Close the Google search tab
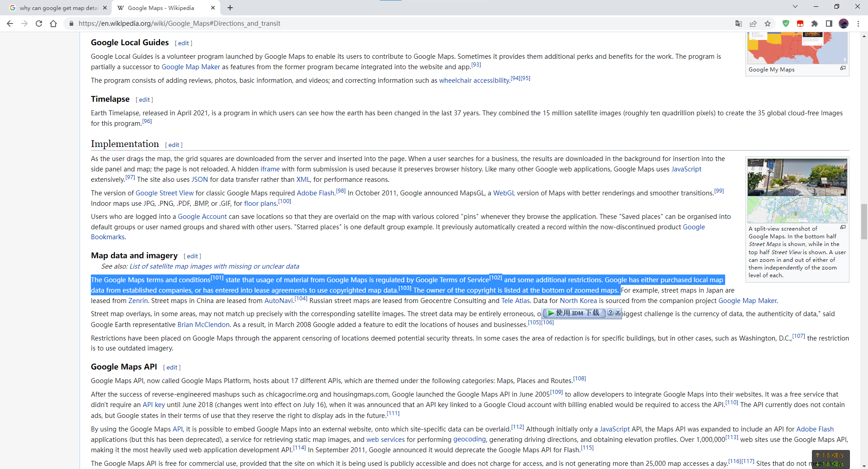The height and width of the screenshot is (469, 868). pos(105,8)
